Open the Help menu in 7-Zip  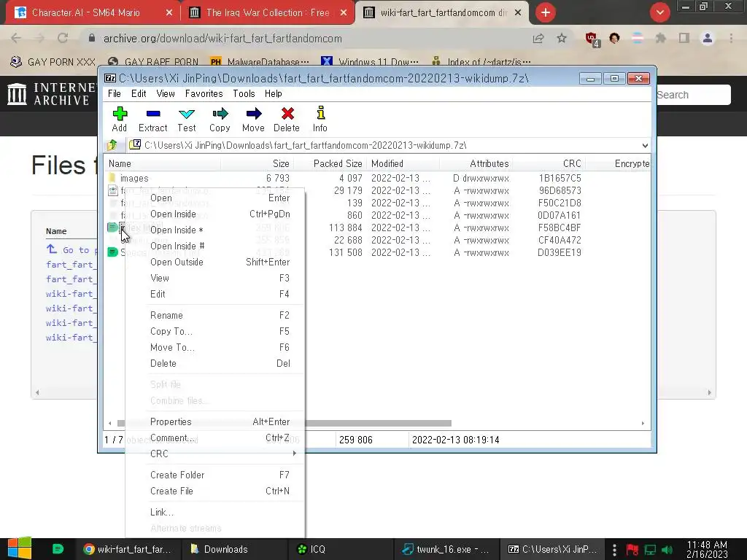click(x=274, y=93)
